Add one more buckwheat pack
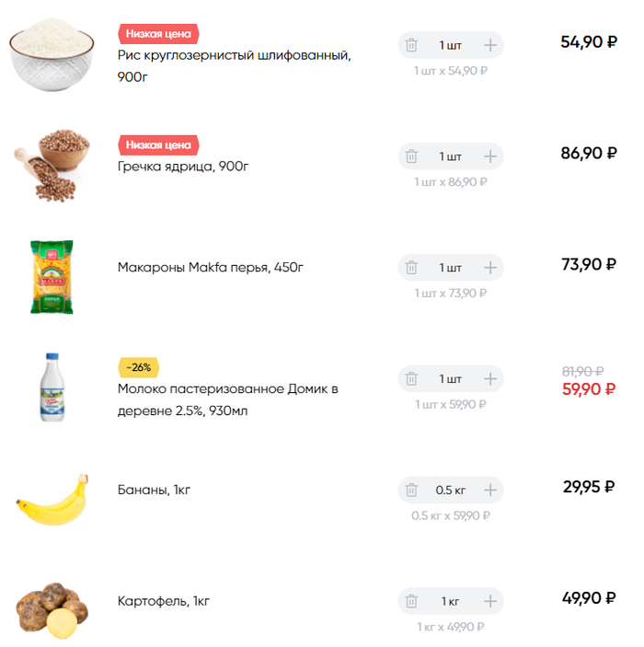The height and width of the screenshot is (647, 644). tap(490, 156)
